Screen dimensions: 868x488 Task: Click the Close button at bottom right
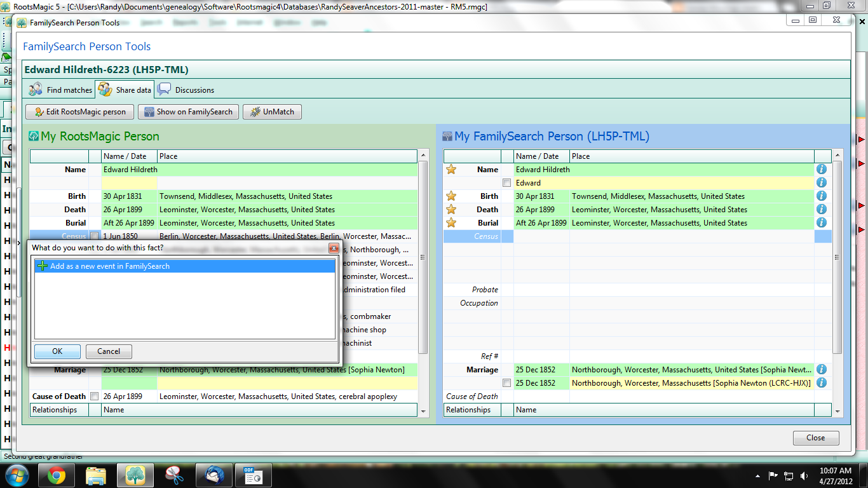(816, 438)
